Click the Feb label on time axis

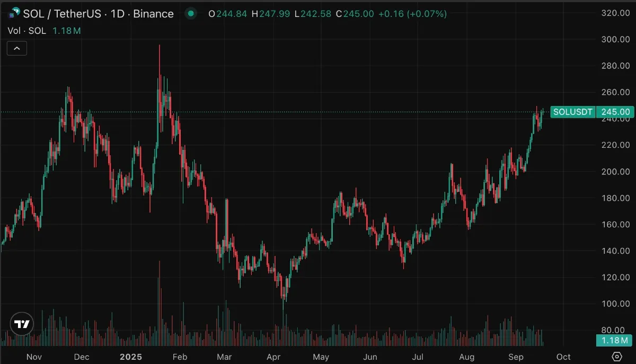(181, 357)
